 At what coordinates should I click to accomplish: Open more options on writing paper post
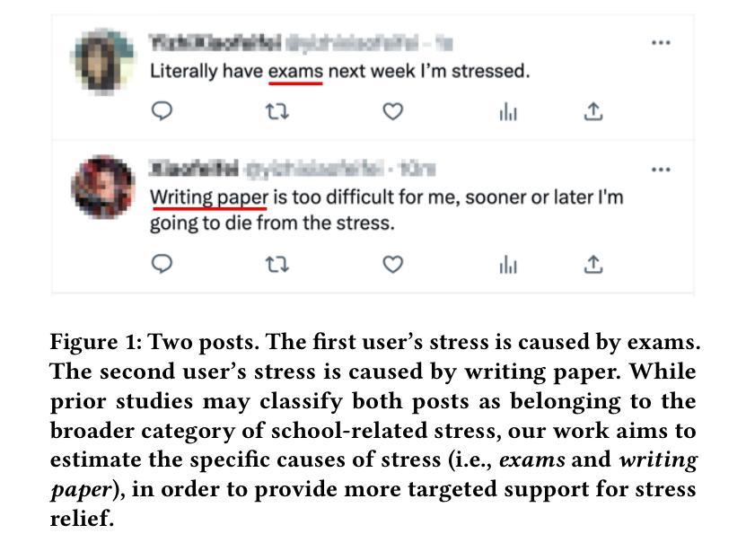point(661,170)
